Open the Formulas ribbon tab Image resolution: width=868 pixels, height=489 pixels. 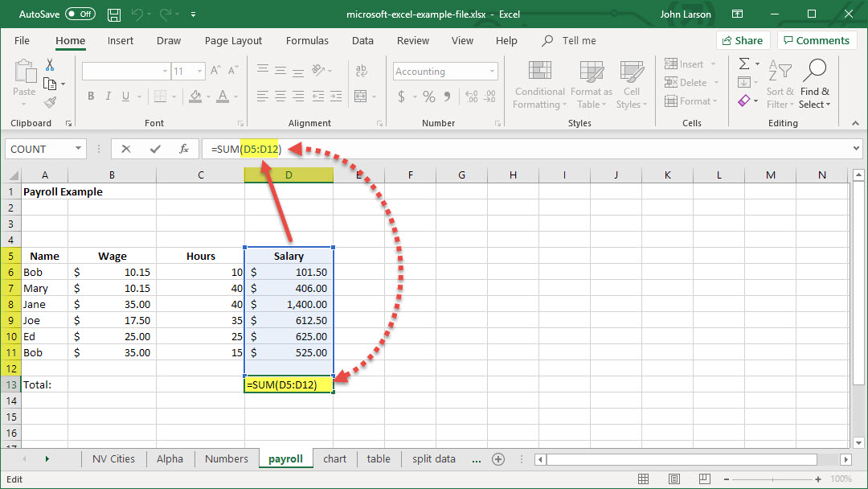pyautogui.click(x=307, y=40)
